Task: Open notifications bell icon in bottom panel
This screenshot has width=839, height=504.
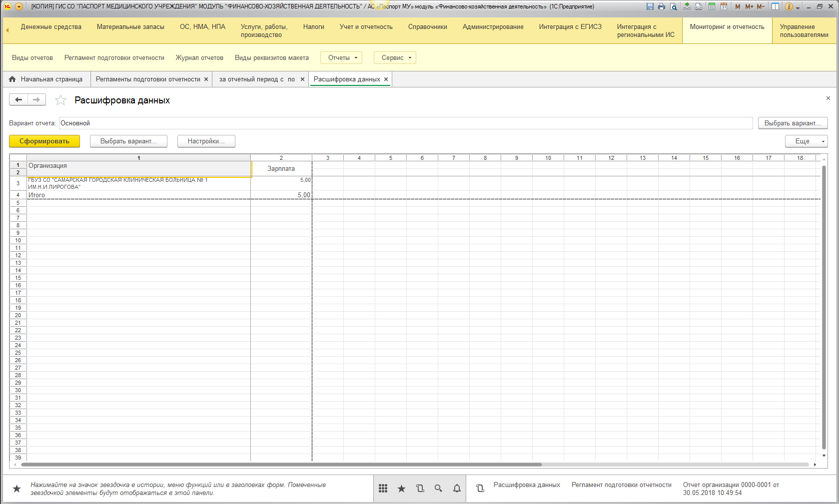Action: pyautogui.click(x=457, y=489)
